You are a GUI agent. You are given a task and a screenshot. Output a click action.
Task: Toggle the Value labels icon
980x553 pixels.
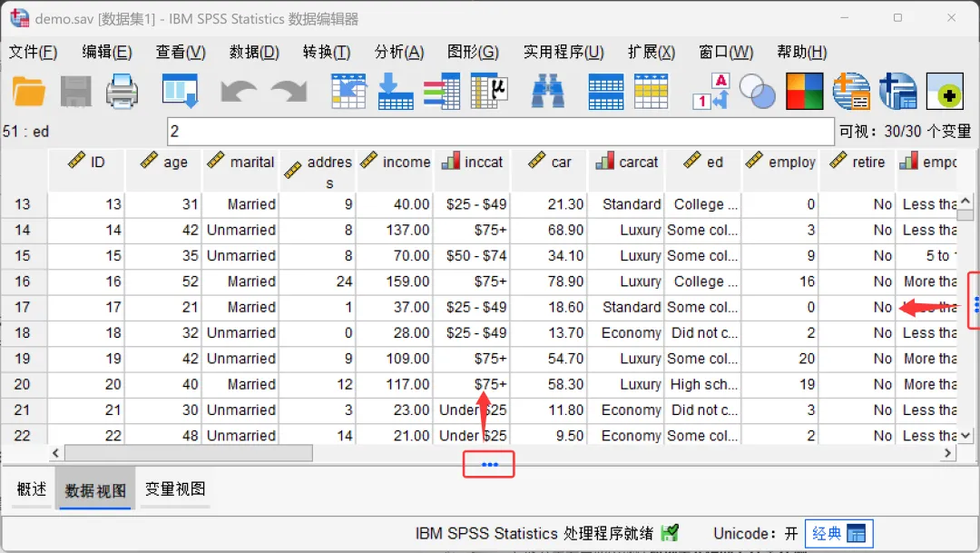[x=711, y=92]
